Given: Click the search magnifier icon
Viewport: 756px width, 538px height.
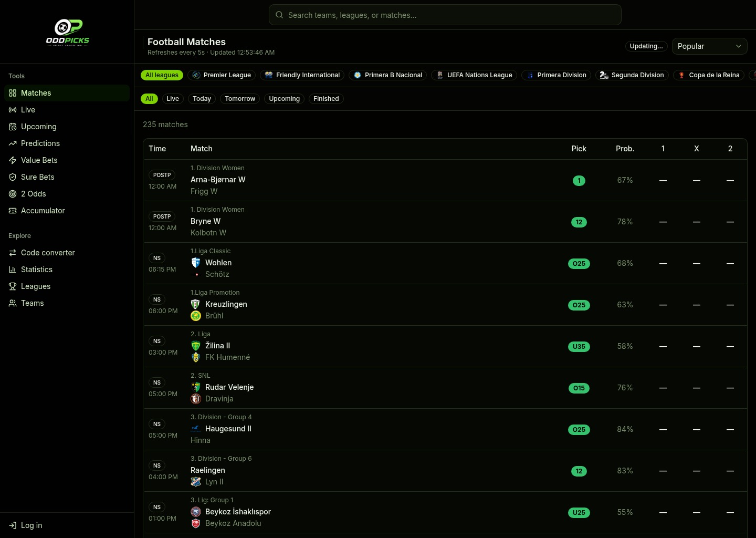Looking at the screenshot, I should [279, 15].
